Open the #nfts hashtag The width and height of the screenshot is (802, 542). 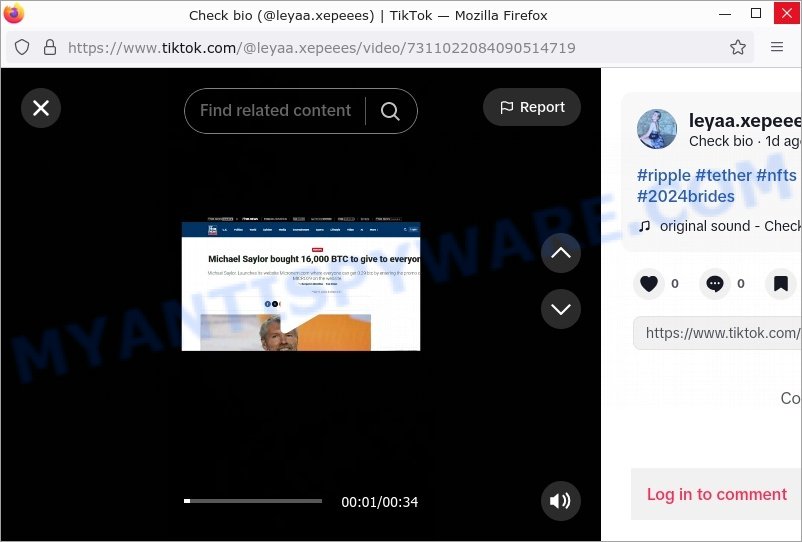click(x=776, y=175)
